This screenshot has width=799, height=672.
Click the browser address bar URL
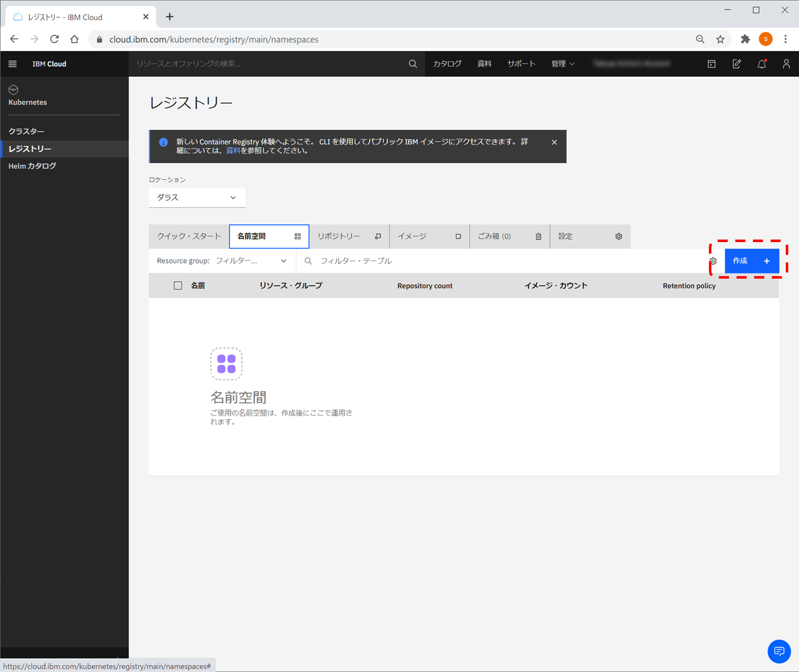coord(214,39)
